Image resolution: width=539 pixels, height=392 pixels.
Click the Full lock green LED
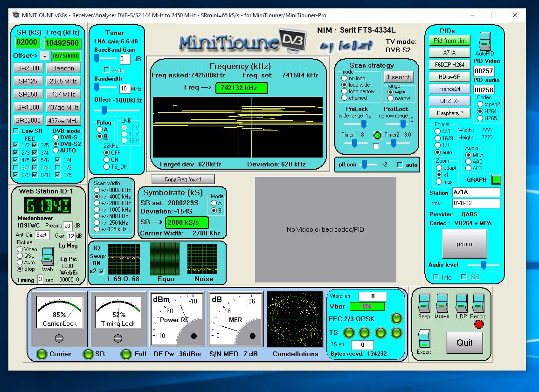tap(126, 354)
